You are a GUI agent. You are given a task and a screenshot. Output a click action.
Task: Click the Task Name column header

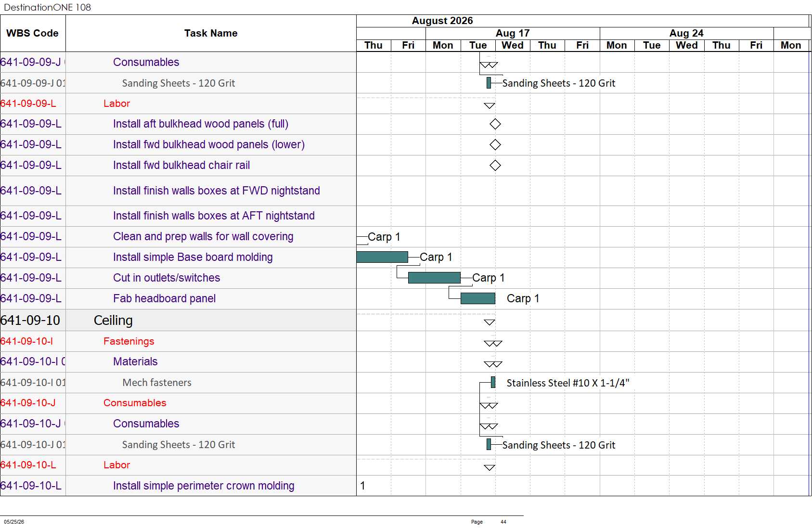tap(211, 33)
